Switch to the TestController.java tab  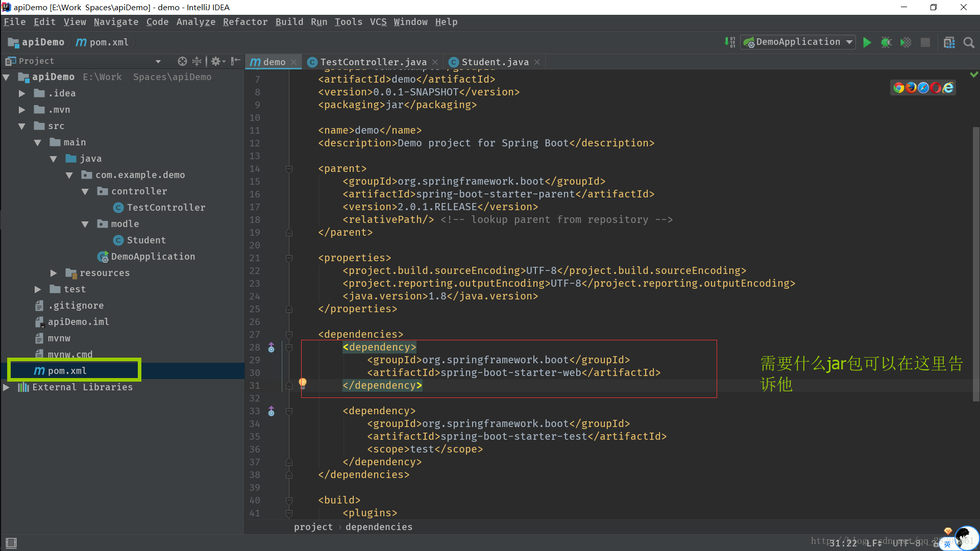click(x=373, y=62)
